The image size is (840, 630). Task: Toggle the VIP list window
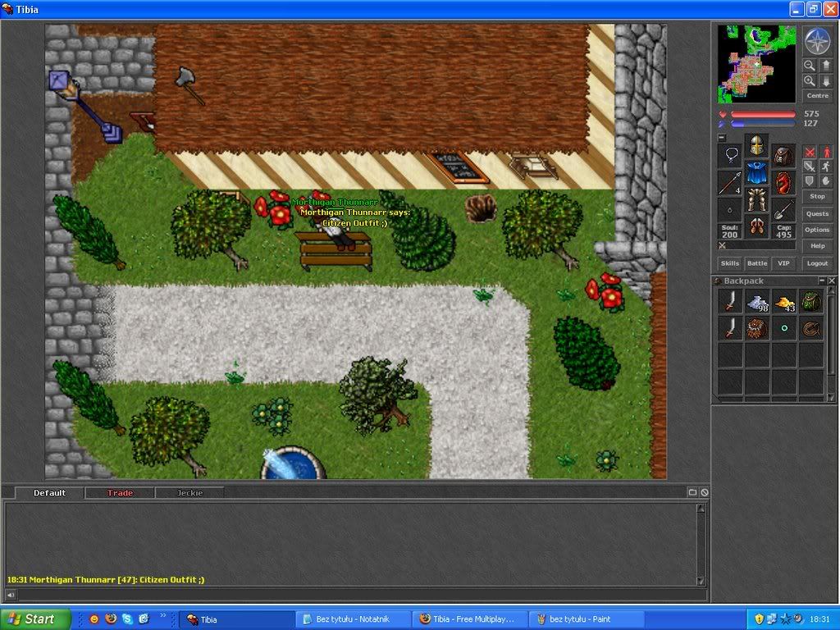[783, 263]
